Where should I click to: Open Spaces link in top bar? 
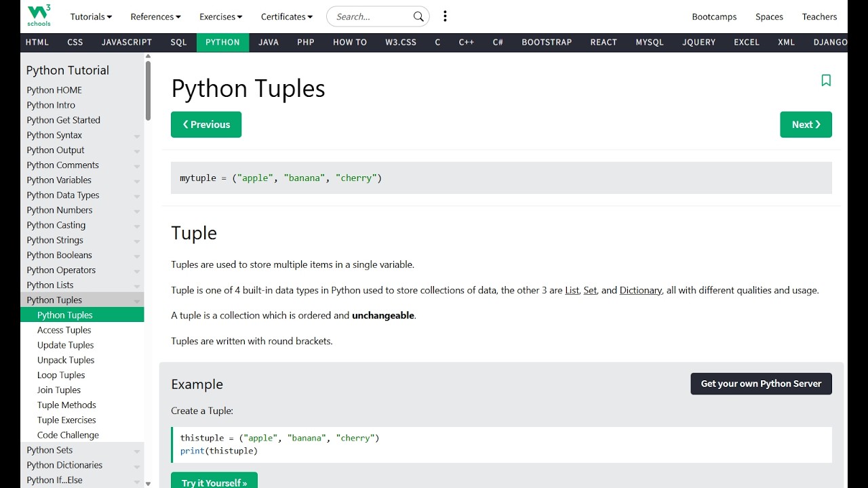[x=769, y=16]
